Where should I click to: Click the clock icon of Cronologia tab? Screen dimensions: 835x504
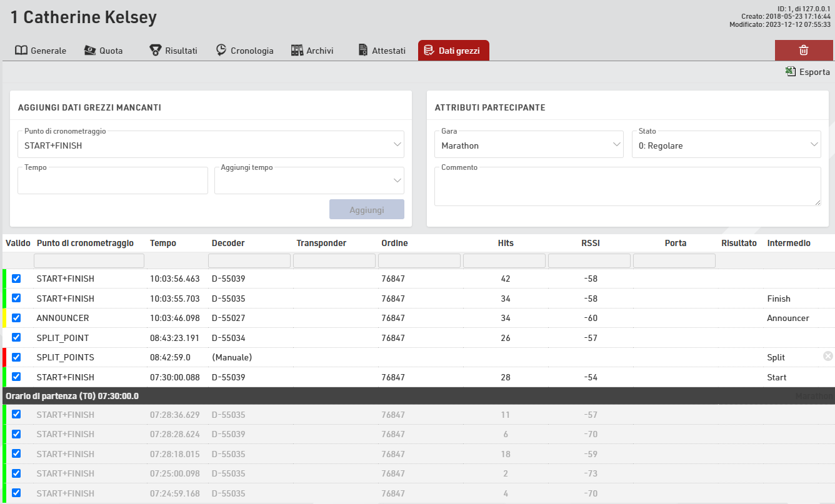click(221, 51)
